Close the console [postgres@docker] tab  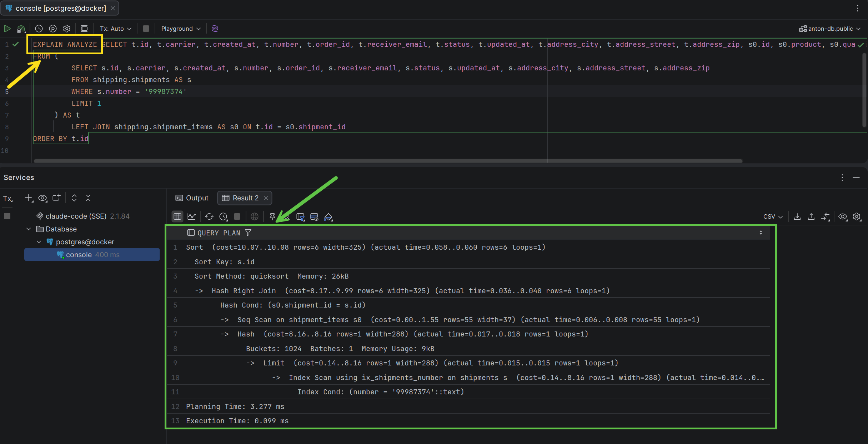click(113, 8)
